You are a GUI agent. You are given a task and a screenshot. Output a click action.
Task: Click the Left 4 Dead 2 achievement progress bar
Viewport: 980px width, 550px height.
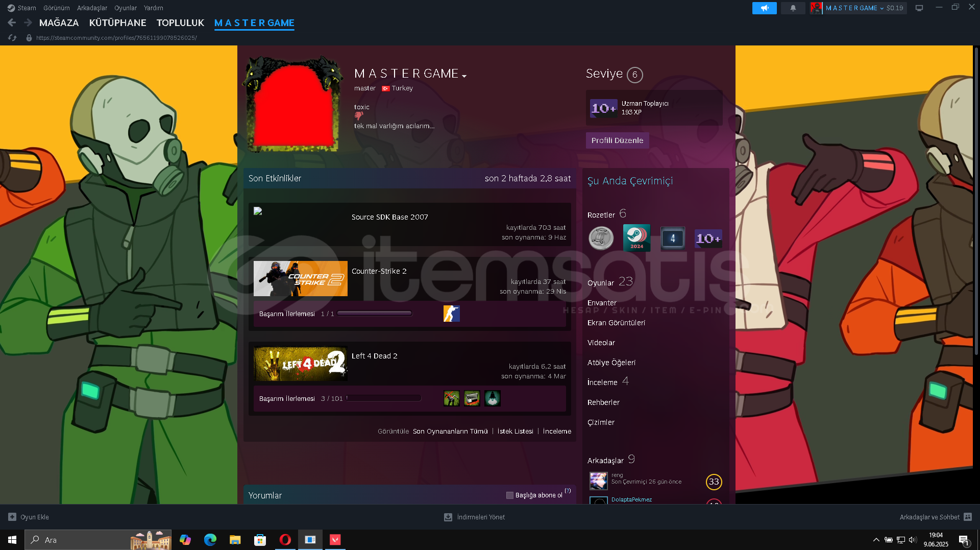383,398
